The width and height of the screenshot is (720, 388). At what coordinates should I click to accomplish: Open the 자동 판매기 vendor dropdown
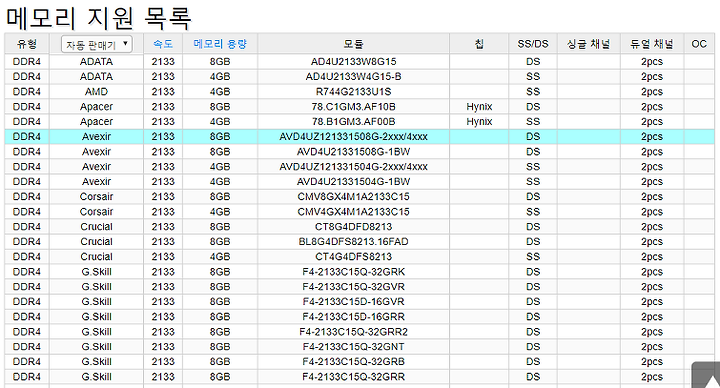(x=96, y=44)
